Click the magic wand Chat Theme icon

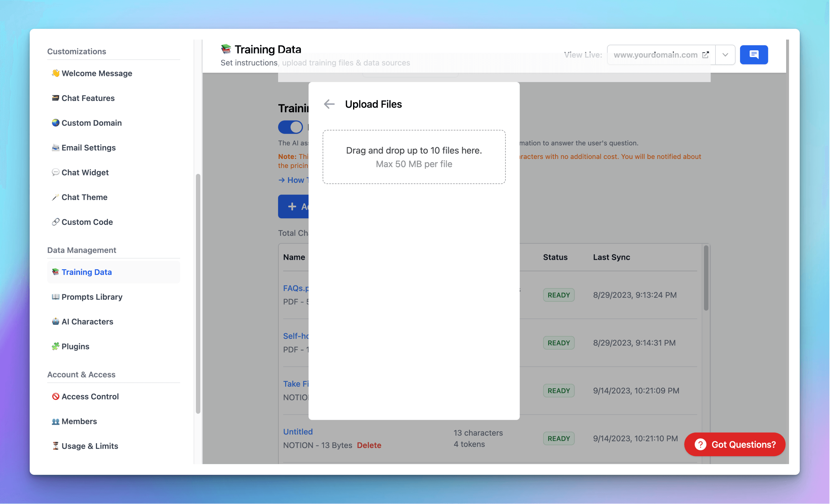55,197
